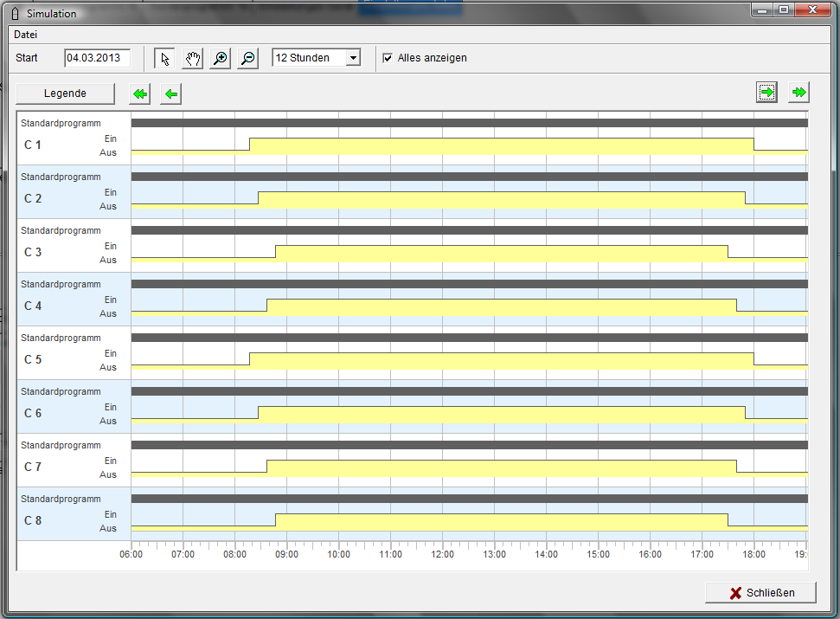Select channel C 2 row label

pos(33,198)
